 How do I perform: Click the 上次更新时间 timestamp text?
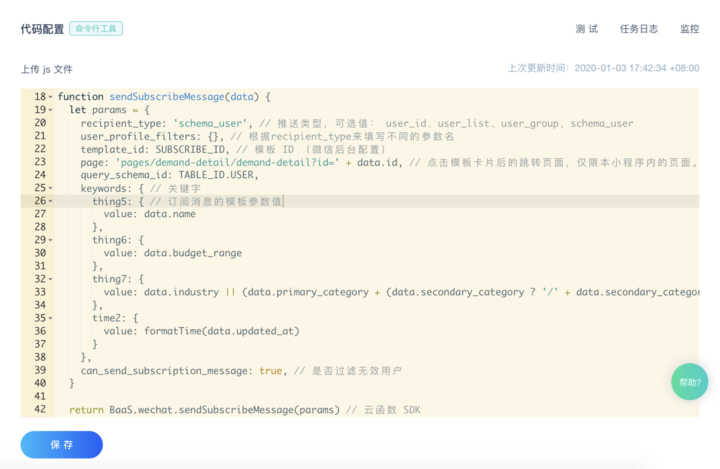coord(603,68)
